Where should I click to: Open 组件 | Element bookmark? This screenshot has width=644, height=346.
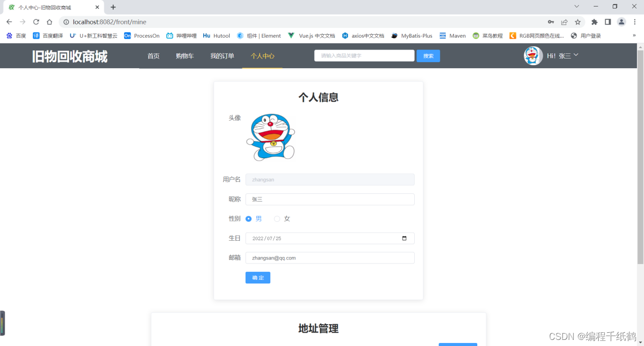point(259,36)
